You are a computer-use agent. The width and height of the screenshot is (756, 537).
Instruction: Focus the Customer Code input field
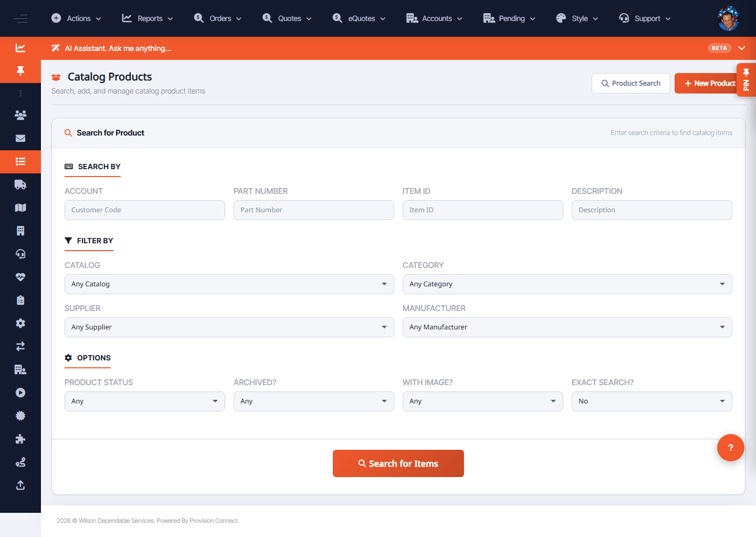145,210
